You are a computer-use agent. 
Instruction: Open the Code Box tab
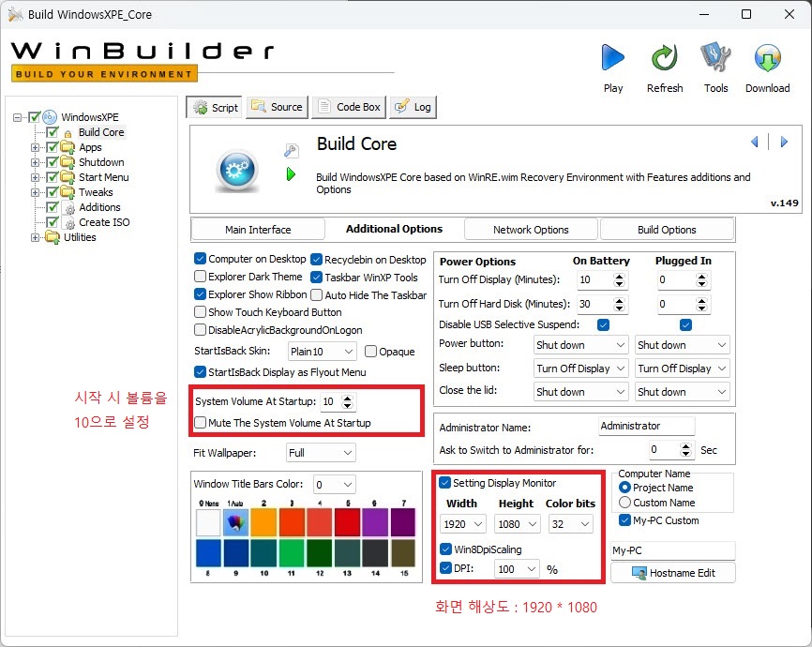coord(349,107)
